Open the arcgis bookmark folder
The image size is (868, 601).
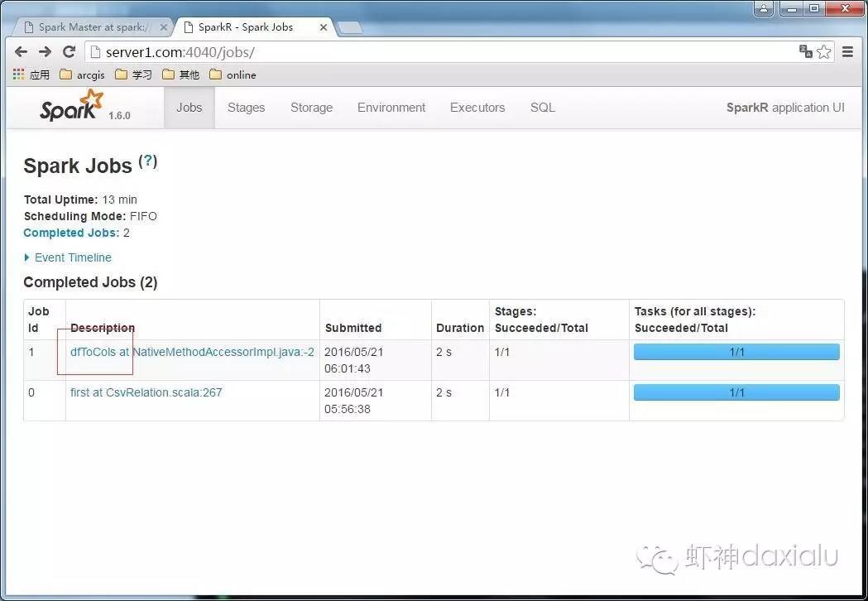point(82,75)
